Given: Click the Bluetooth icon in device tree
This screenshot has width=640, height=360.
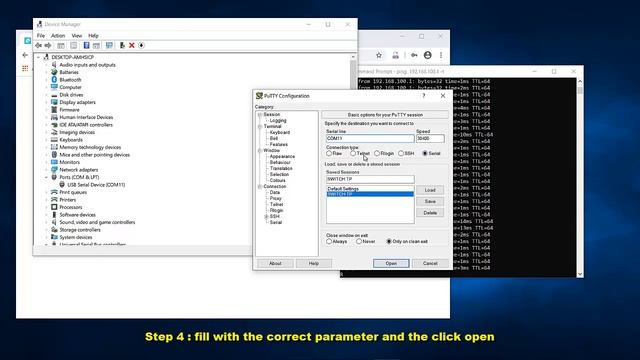Looking at the screenshot, I should pos(54,80).
